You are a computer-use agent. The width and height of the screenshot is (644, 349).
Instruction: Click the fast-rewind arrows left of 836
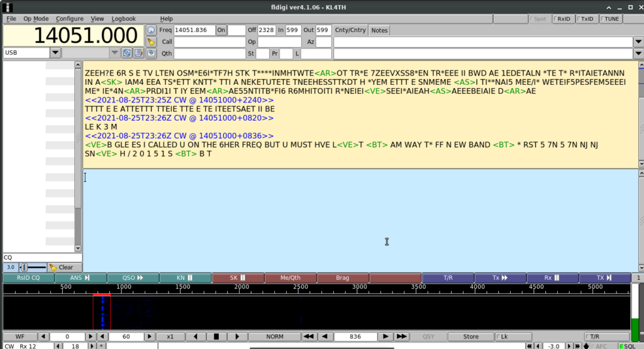point(309,336)
